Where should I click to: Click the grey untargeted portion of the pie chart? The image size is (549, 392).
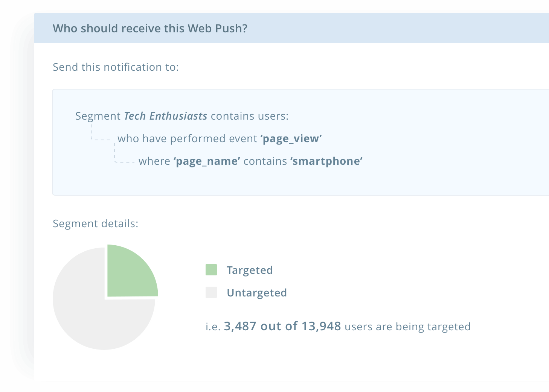[x=87, y=320]
